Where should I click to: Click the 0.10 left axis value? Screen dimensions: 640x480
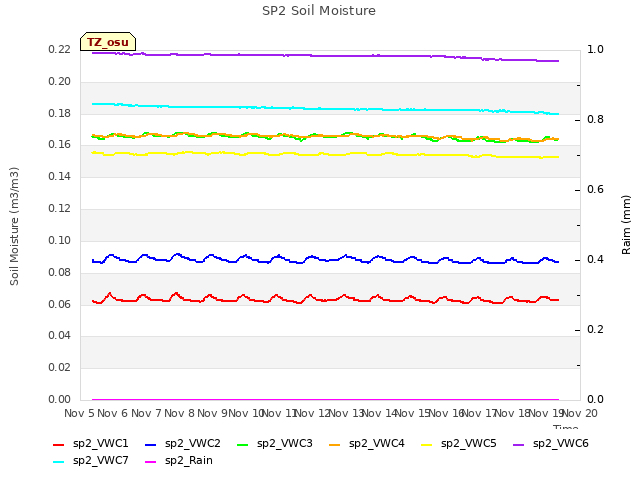60,240
